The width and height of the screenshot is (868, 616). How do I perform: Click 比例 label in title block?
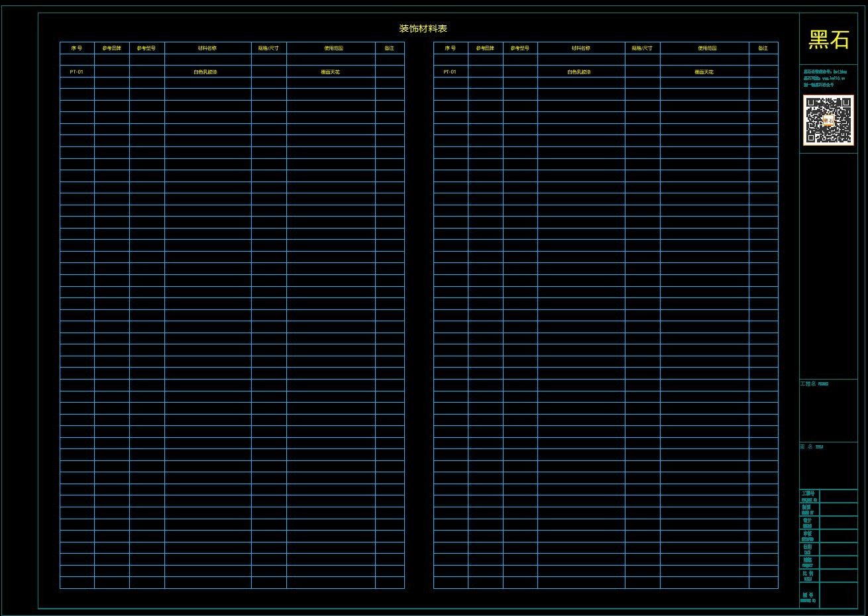[x=807, y=574]
